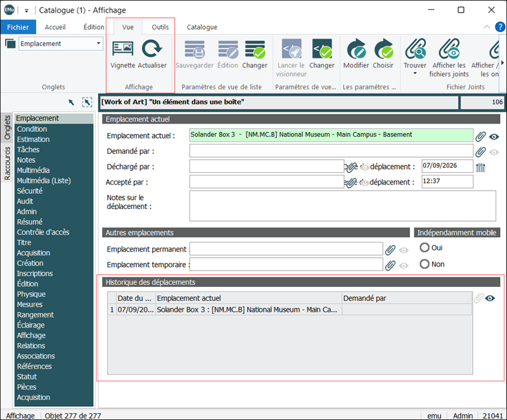Select the Non radio button
Screen dimensions: 507x420
tap(425, 264)
